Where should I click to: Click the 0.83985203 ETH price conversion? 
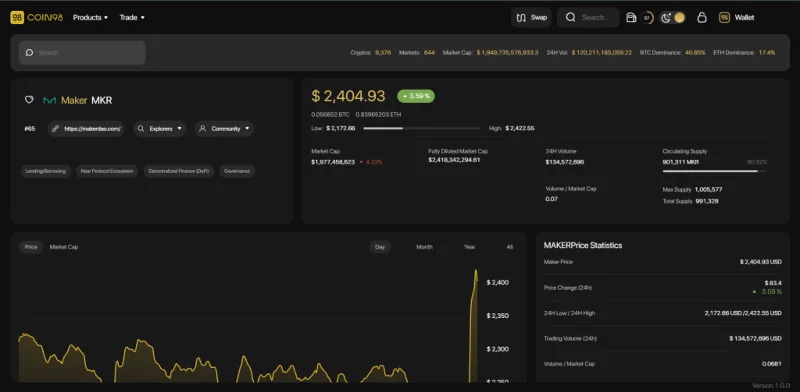[378, 114]
